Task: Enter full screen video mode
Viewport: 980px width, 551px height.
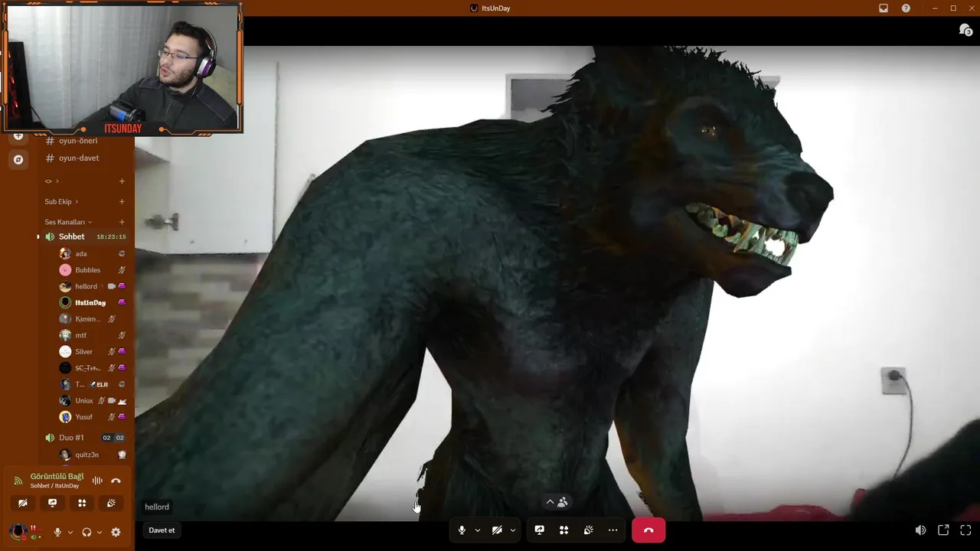Action: tap(965, 530)
